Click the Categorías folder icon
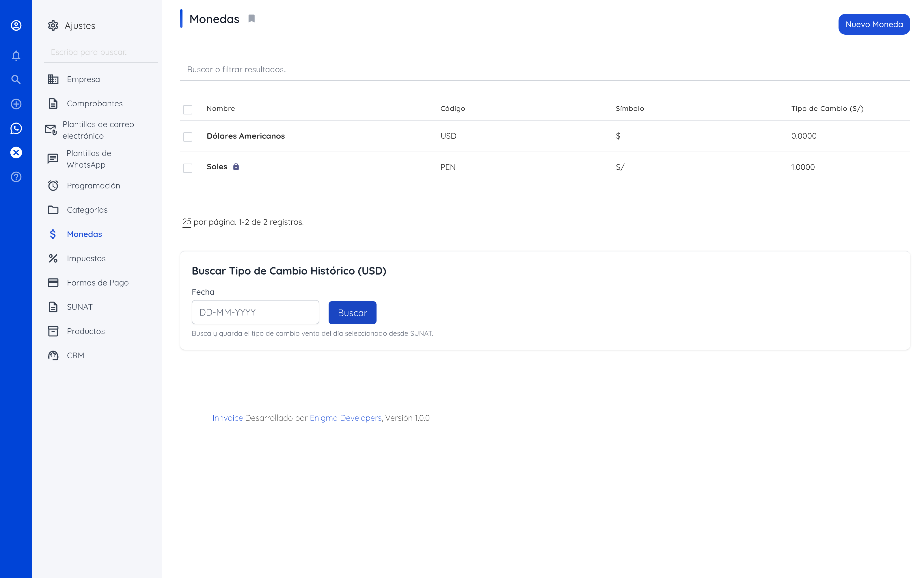The height and width of the screenshot is (578, 924). (x=53, y=210)
